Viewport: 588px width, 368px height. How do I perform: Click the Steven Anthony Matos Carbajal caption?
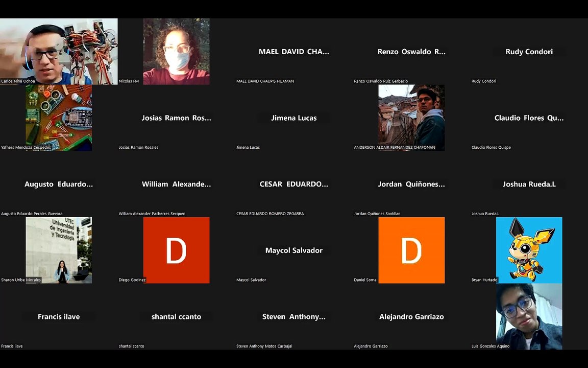(264, 346)
